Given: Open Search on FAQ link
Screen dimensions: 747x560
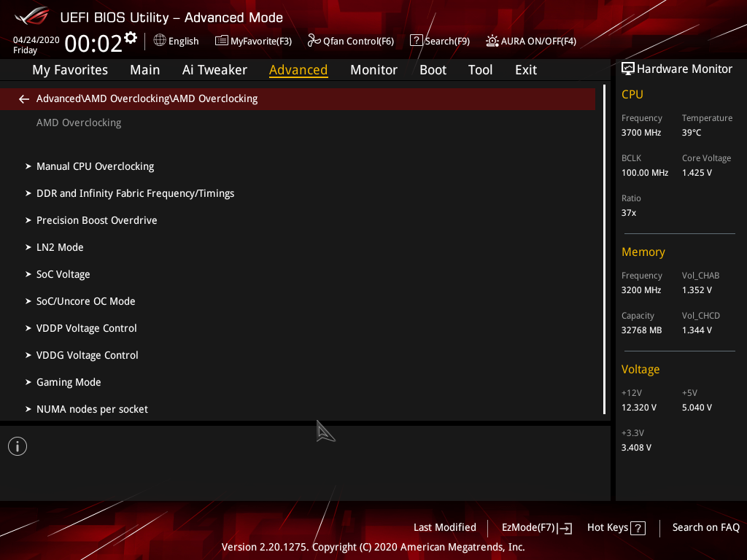Looking at the screenshot, I should tap(705, 528).
